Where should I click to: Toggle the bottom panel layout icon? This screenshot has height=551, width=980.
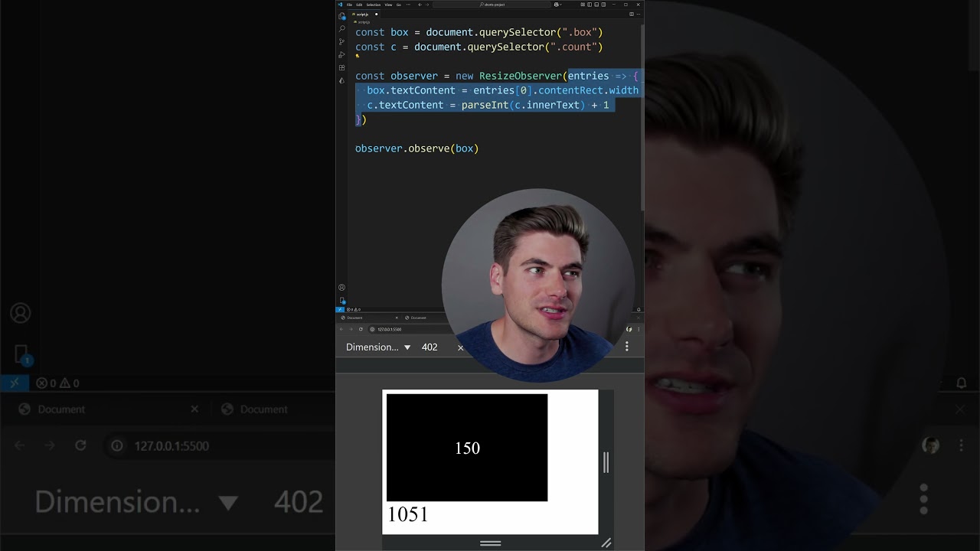596,5
